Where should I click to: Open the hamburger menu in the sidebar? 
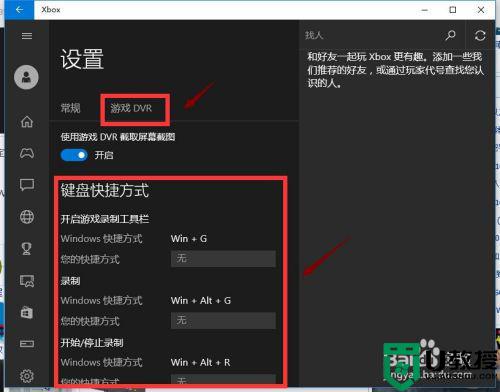27,36
